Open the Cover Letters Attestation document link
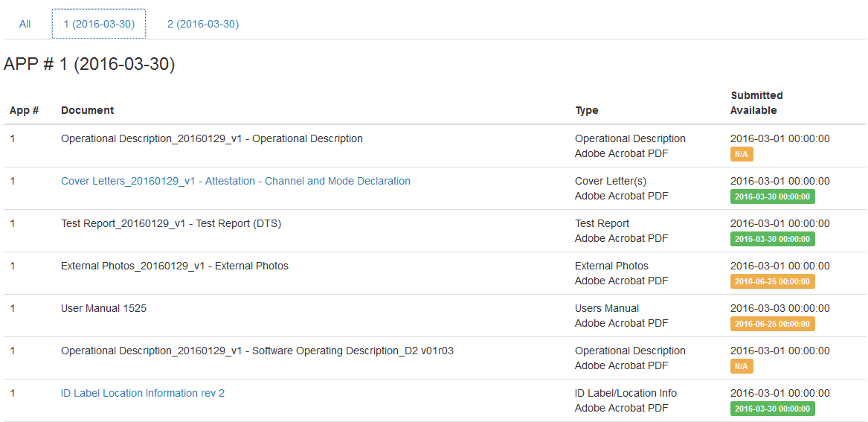 [235, 181]
